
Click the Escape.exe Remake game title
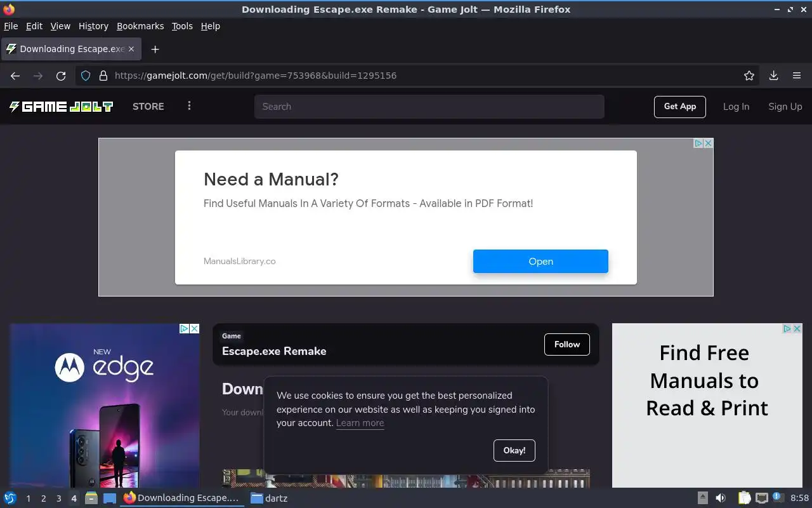(x=274, y=351)
